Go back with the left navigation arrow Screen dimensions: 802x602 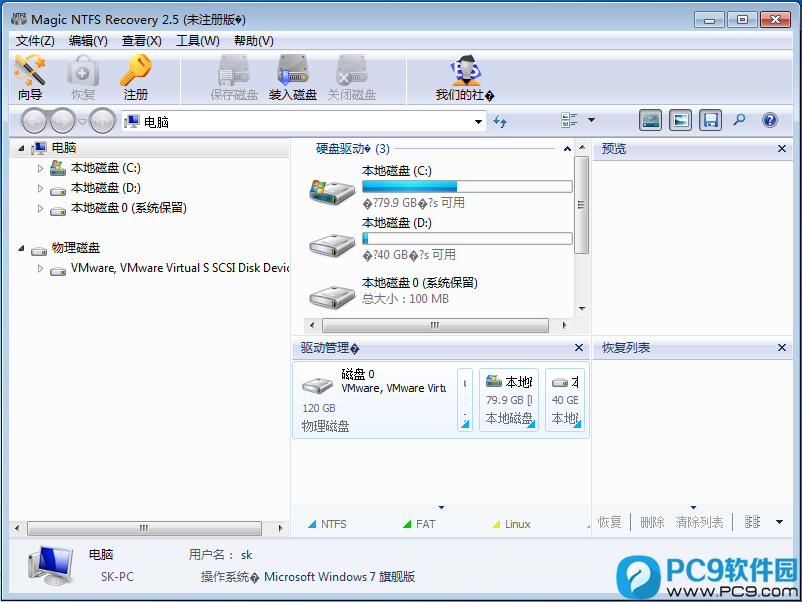pyautogui.click(x=34, y=122)
